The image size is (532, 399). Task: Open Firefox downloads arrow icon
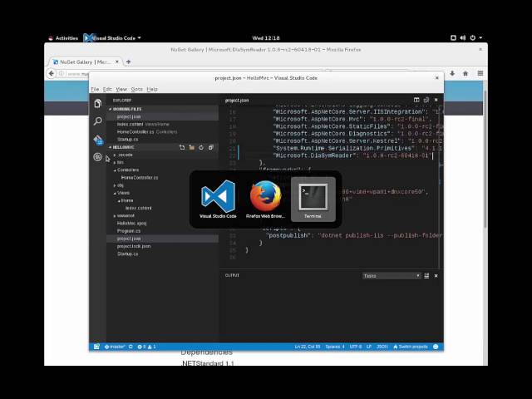[x=452, y=73]
